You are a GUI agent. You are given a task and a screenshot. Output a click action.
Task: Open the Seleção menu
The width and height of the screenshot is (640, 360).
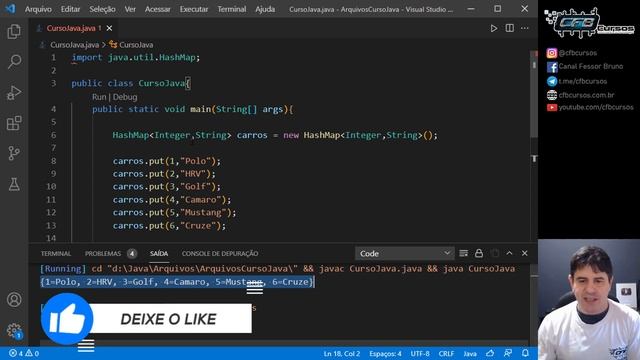click(102, 9)
